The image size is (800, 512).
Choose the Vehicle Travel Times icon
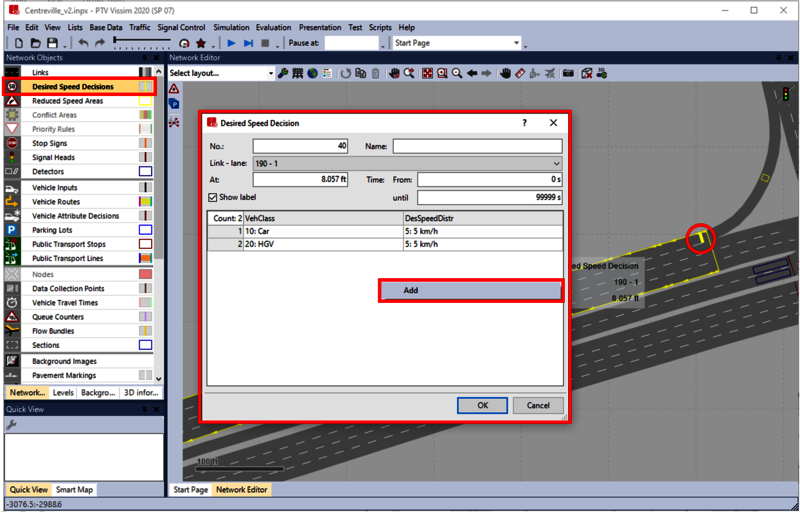pyautogui.click(x=12, y=303)
